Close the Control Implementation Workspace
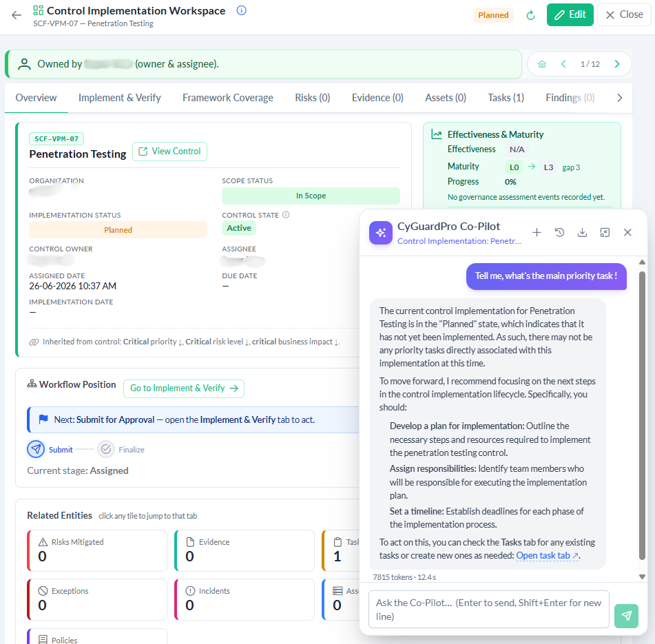655x644 pixels. 624,15
